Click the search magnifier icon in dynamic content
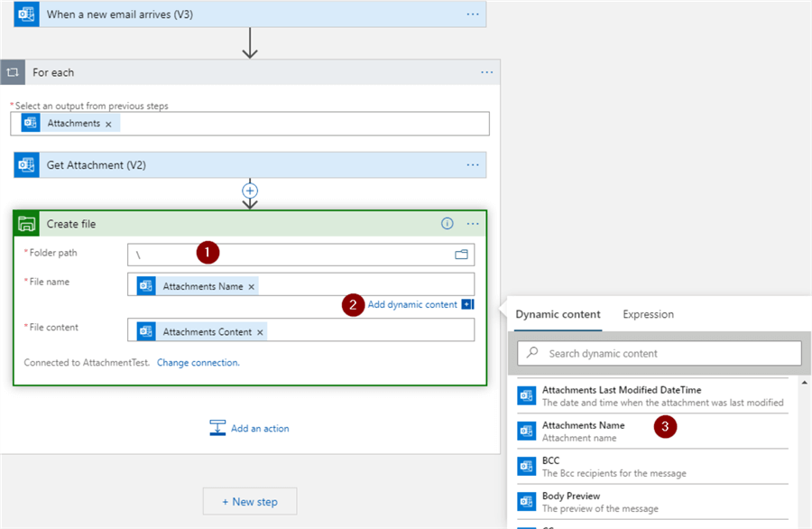The height and width of the screenshot is (529, 812). pos(532,353)
